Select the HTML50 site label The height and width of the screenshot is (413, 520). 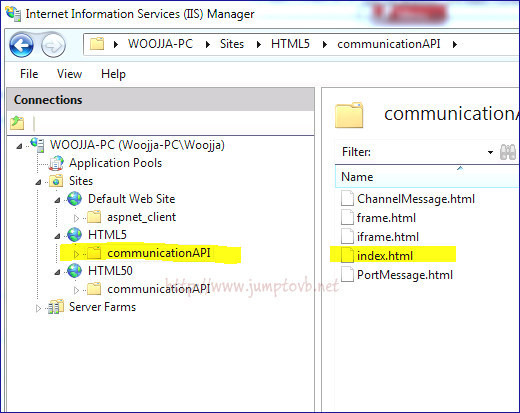click(x=110, y=271)
